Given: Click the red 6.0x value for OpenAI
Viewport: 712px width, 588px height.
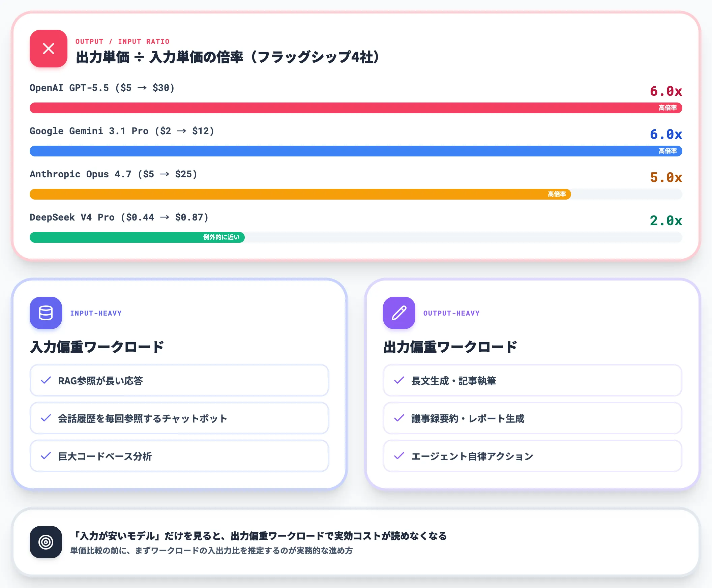Looking at the screenshot, I should 666,91.
